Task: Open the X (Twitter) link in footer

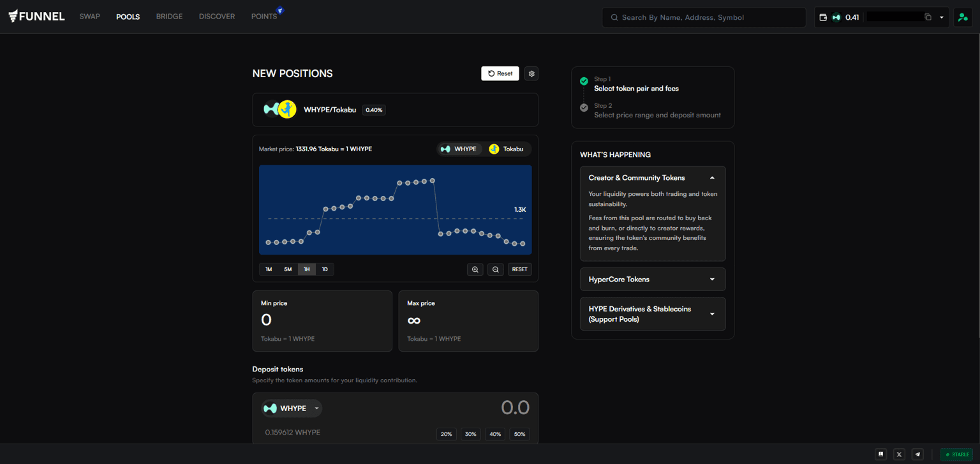Action: 899,454
